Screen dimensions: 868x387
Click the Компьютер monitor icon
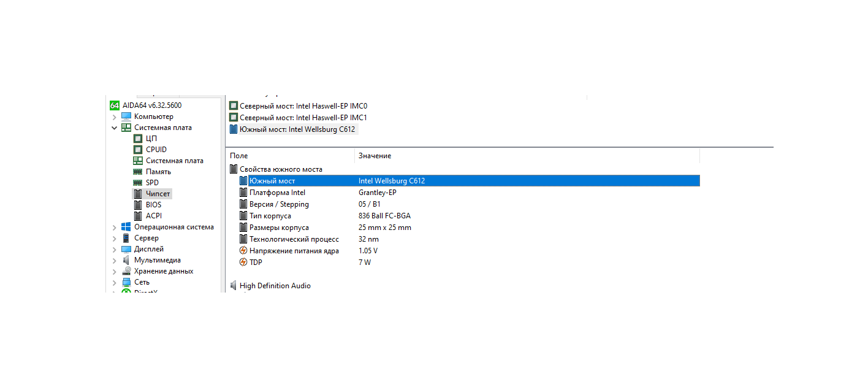click(x=126, y=117)
